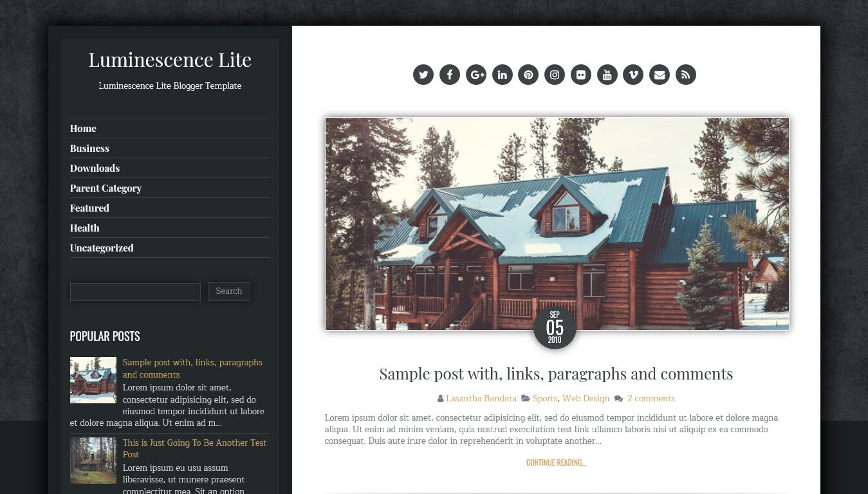Click the Search button

tap(229, 291)
